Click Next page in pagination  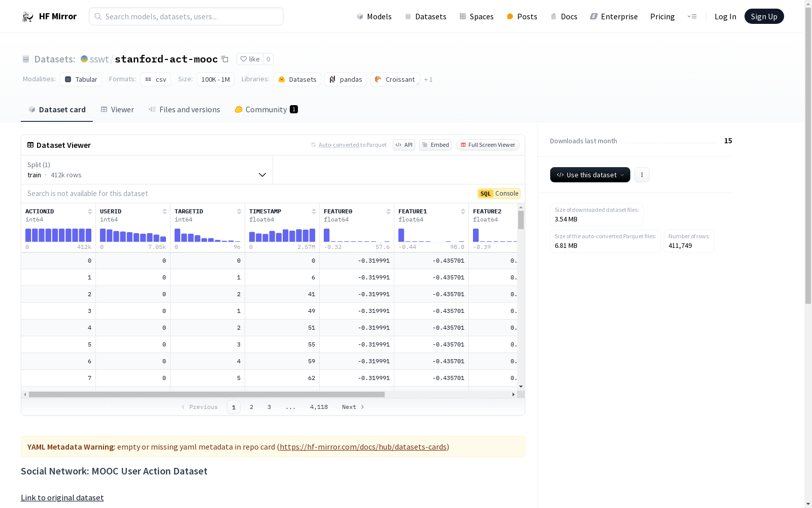point(353,407)
